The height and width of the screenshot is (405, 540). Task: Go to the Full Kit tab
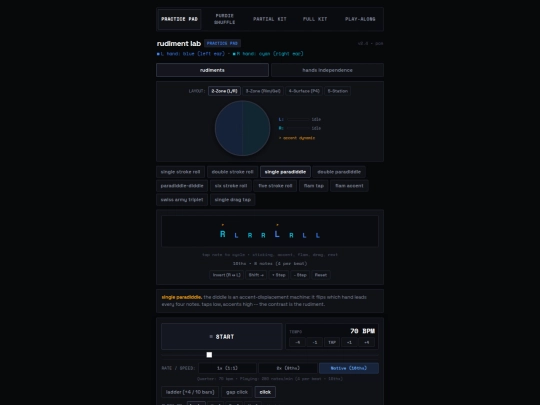315,19
